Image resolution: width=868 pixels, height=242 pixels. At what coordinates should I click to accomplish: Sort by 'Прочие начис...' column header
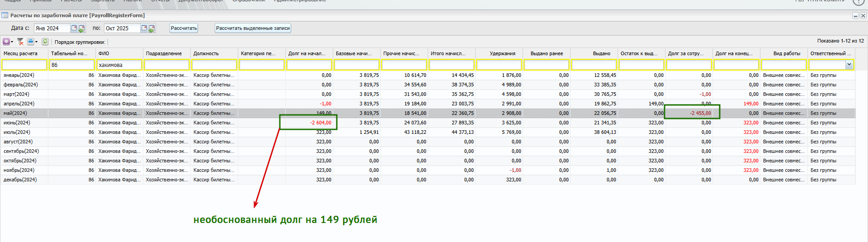pyautogui.click(x=404, y=53)
